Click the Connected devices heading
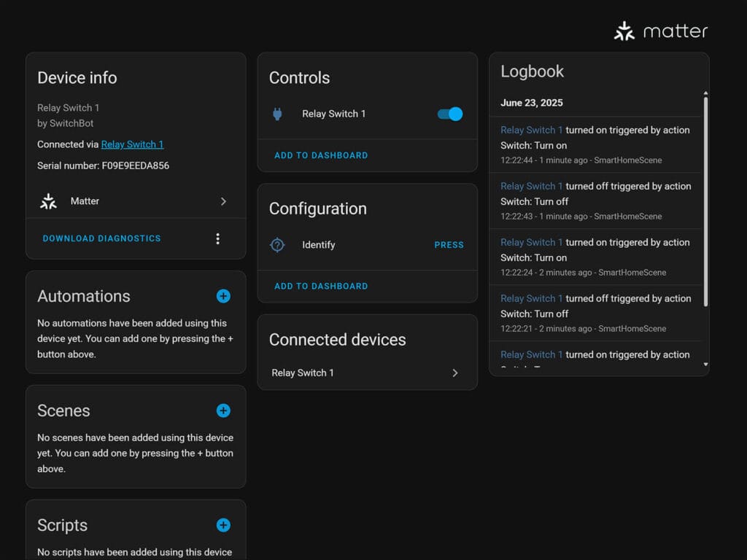Viewport: 747px width, 560px height. click(x=337, y=340)
